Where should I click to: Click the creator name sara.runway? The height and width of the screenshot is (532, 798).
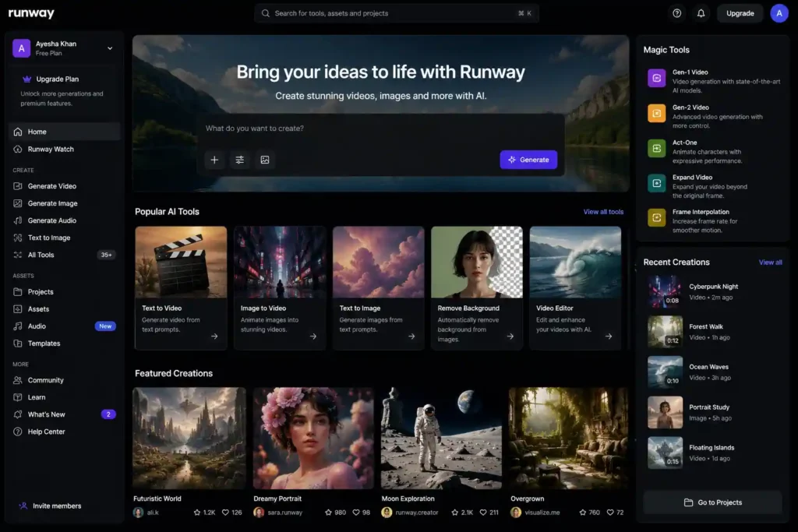tap(284, 513)
